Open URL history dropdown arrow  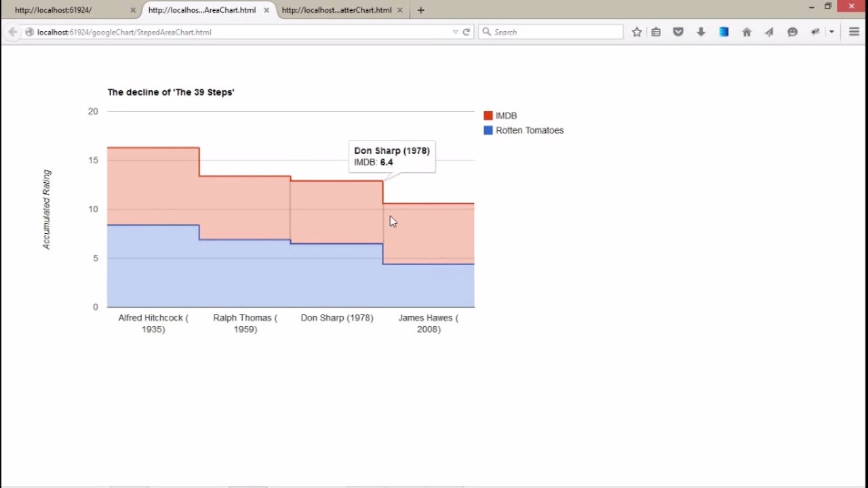click(x=455, y=32)
